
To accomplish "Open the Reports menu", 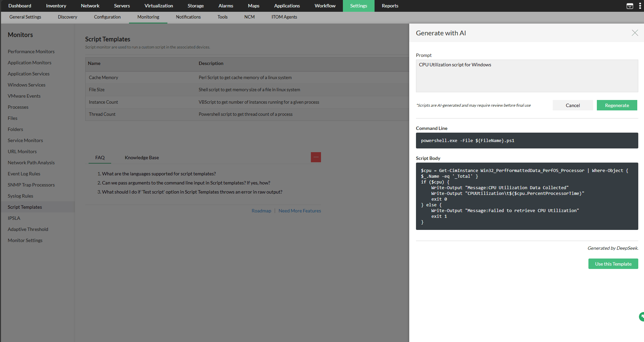I will tap(390, 6).
